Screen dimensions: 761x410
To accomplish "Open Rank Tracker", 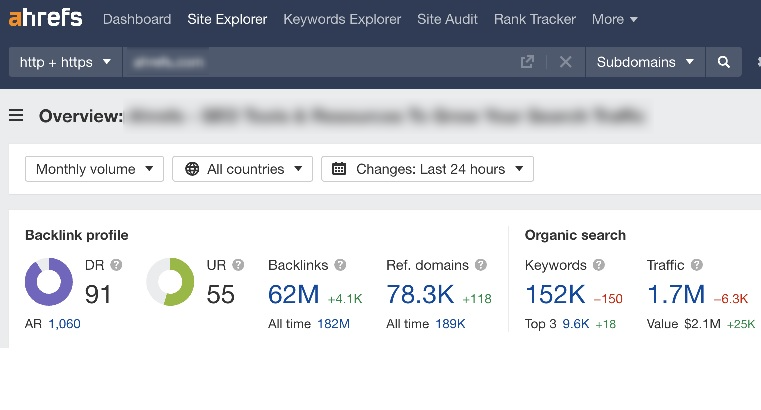I will (535, 19).
